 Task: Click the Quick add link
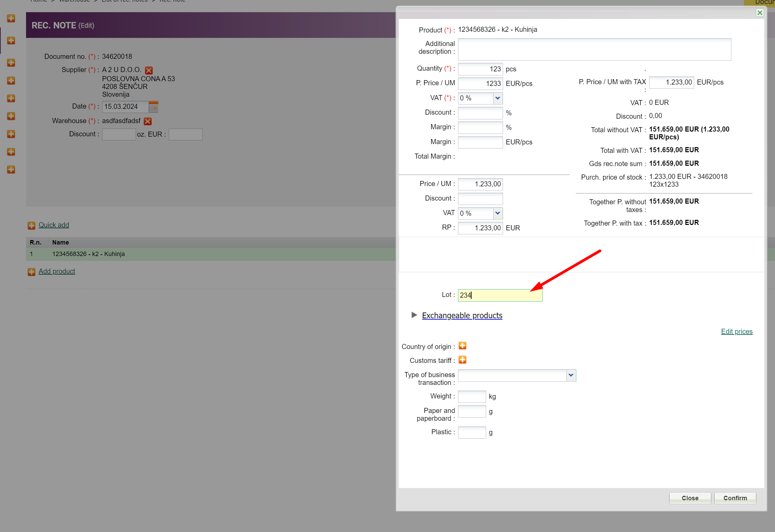53,225
